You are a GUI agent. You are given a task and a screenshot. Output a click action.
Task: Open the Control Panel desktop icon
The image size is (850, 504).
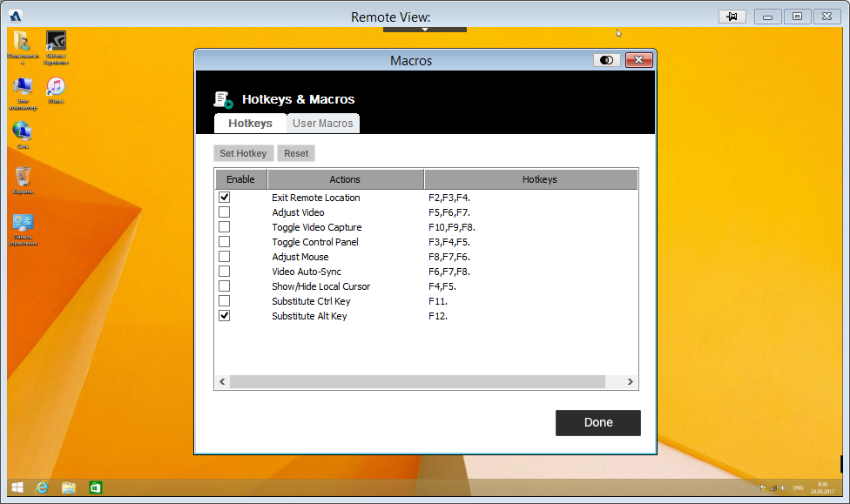pyautogui.click(x=23, y=230)
